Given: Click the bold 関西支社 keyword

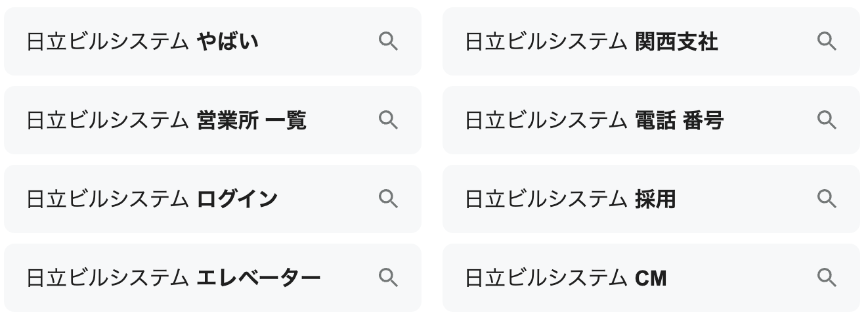Looking at the screenshot, I should tap(676, 42).
